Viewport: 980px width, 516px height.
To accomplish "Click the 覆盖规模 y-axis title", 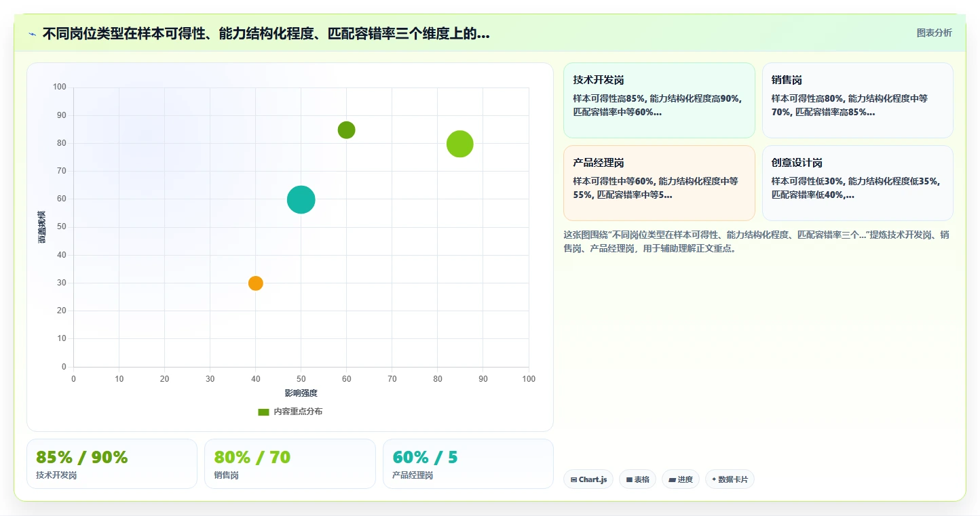I will pyautogui.click(x=42, y=226).
